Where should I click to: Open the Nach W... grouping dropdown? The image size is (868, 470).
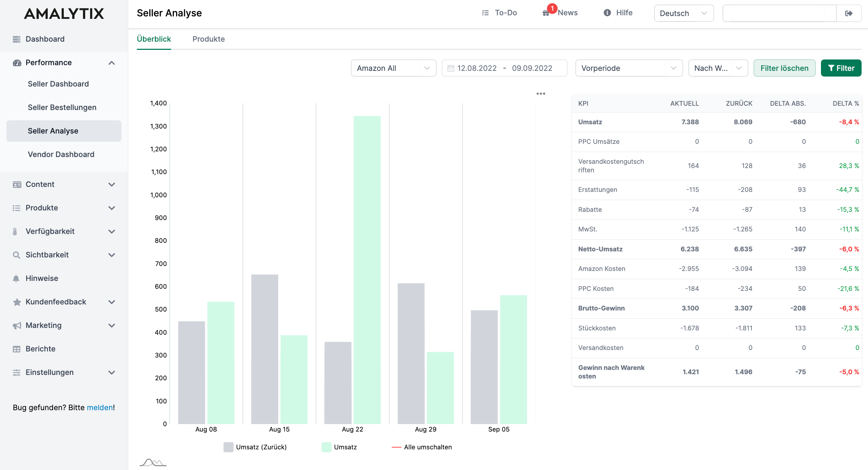click(718, 68)
